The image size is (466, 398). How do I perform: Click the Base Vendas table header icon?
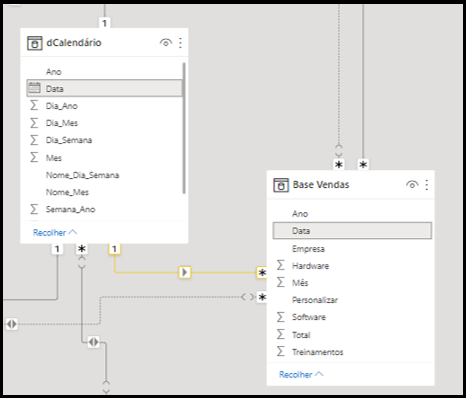tap(281, 185)
